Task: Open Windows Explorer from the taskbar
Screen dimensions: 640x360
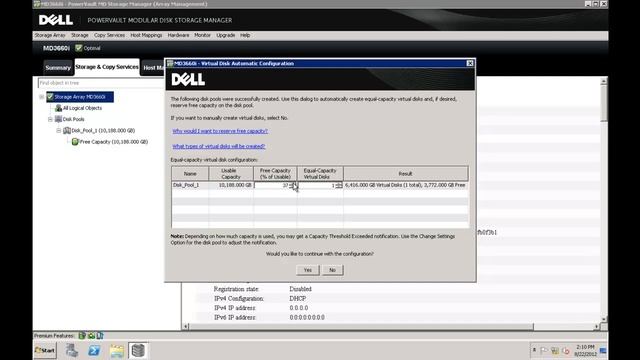Action: (x=116, y=350)
